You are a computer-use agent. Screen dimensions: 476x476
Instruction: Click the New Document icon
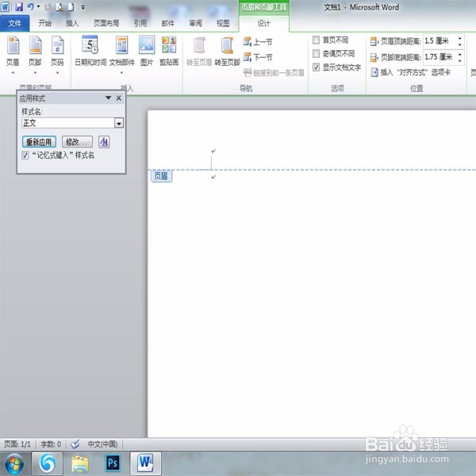(71, 6)
